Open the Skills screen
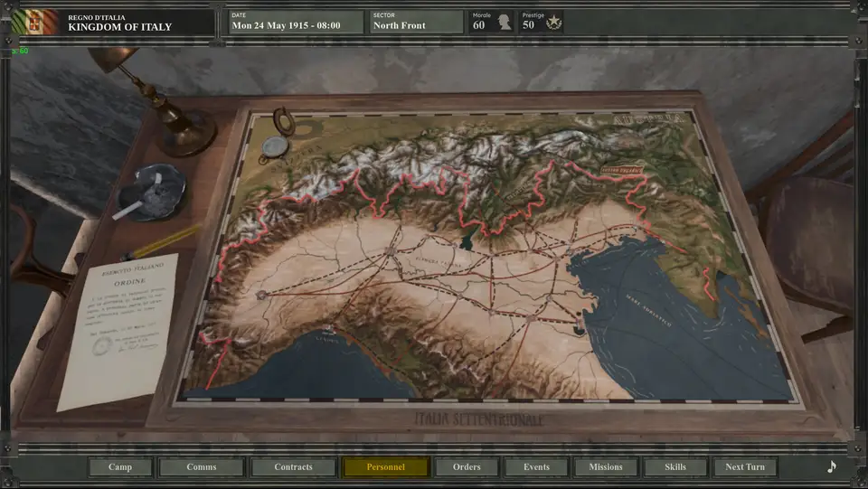Screen dimensions: 868x489 tap(675, 467)
